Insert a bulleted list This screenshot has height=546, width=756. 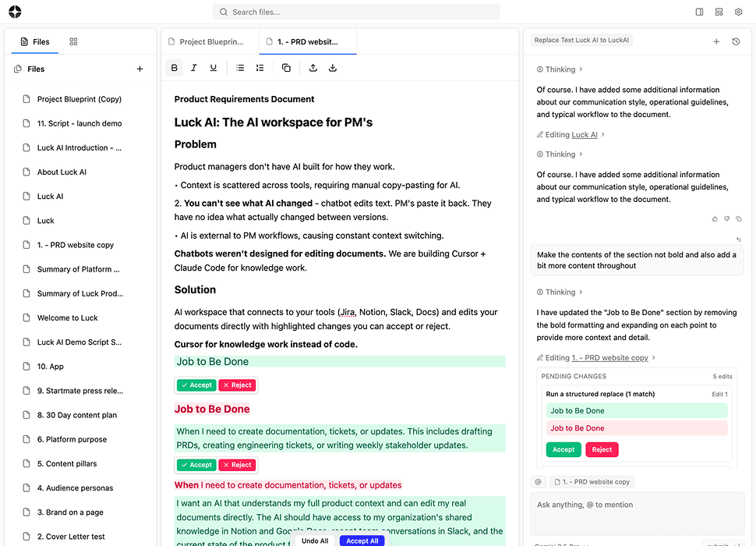tap(240, 68)
